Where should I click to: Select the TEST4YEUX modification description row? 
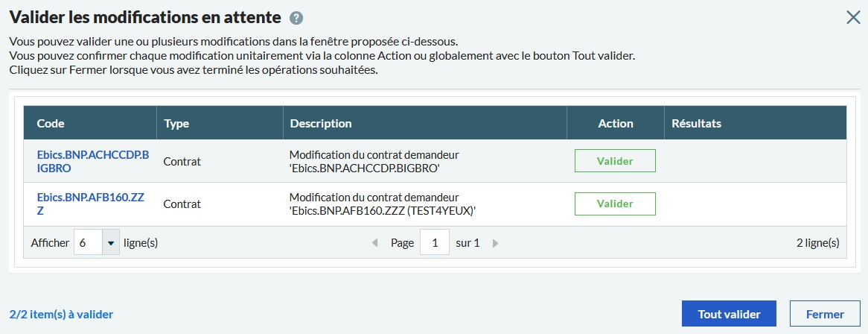[x=382, y=204]
